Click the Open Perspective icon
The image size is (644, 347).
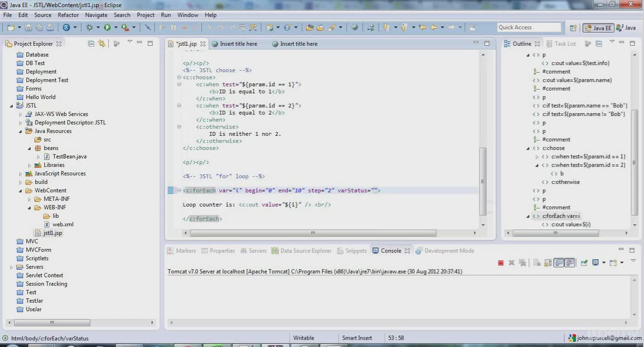573,28
